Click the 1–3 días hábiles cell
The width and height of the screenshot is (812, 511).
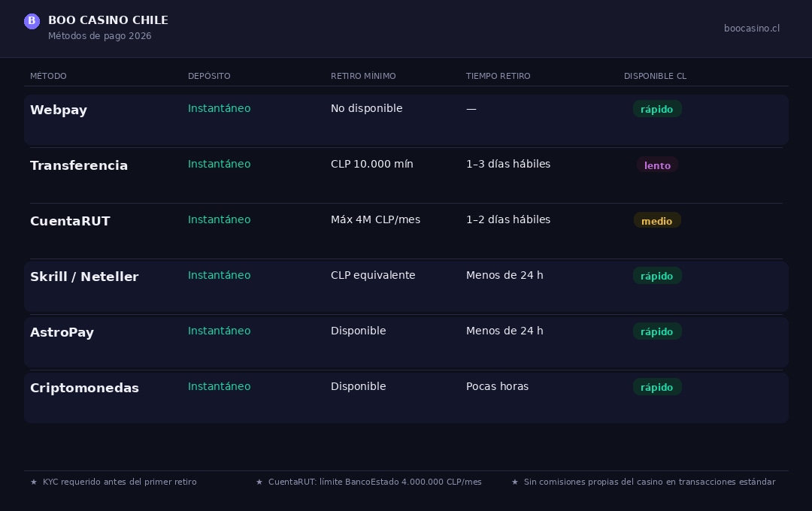[508, 164]
